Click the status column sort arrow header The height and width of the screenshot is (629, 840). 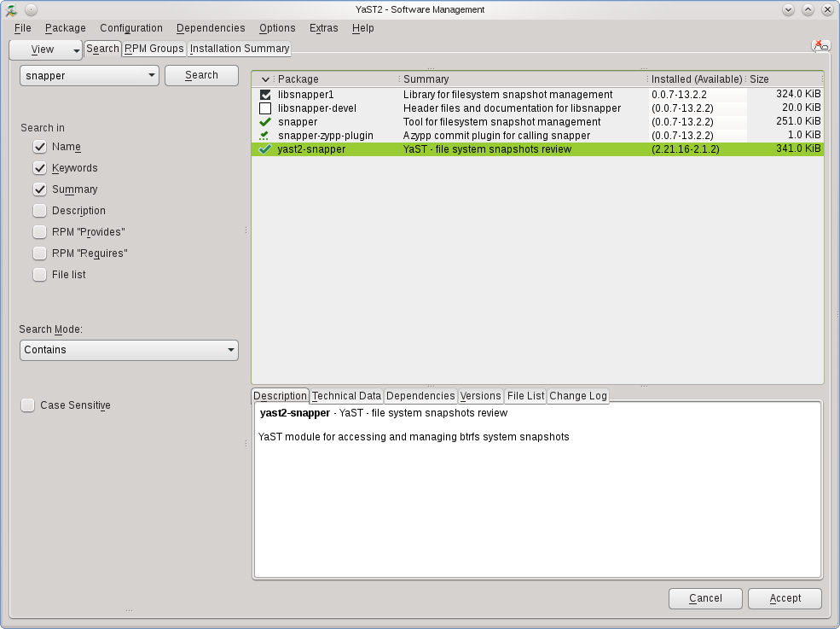tap(265, 79)
